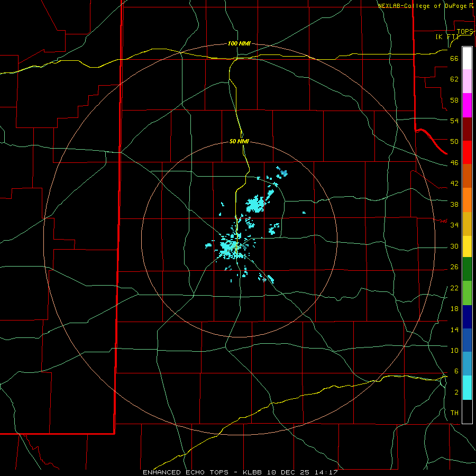Click the "10" legend value

[454, 350]
